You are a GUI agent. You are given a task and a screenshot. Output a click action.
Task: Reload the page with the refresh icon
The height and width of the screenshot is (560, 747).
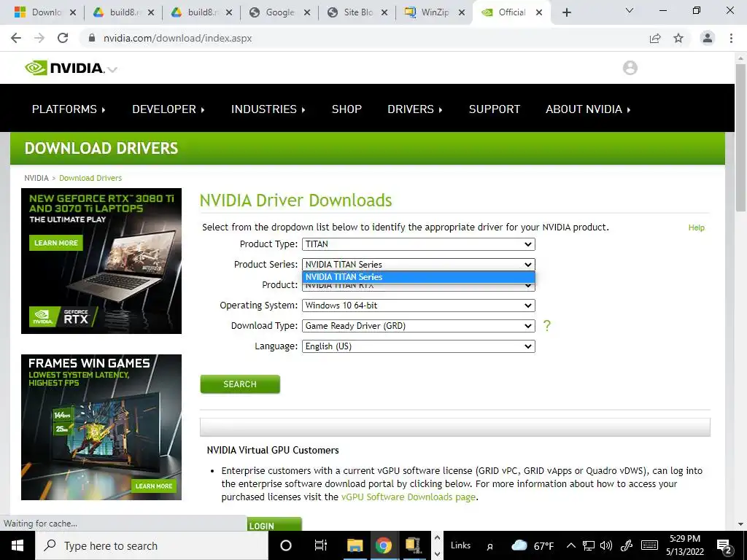[x=63, y=38]
